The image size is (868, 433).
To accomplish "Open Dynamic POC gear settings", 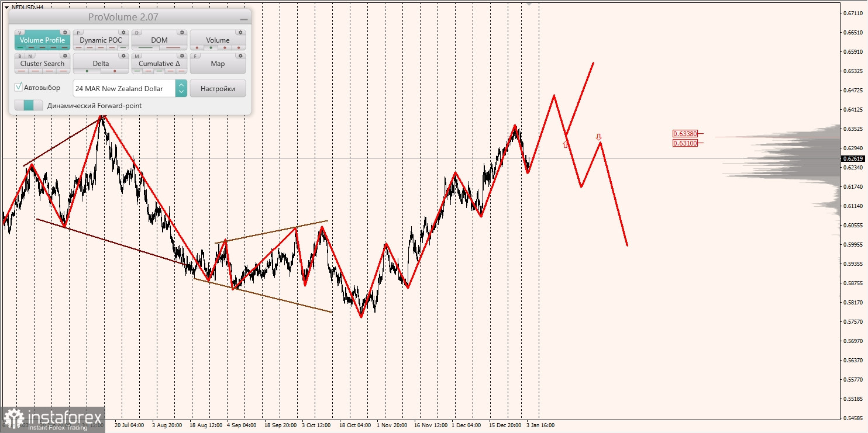I will tap(123, 33).
